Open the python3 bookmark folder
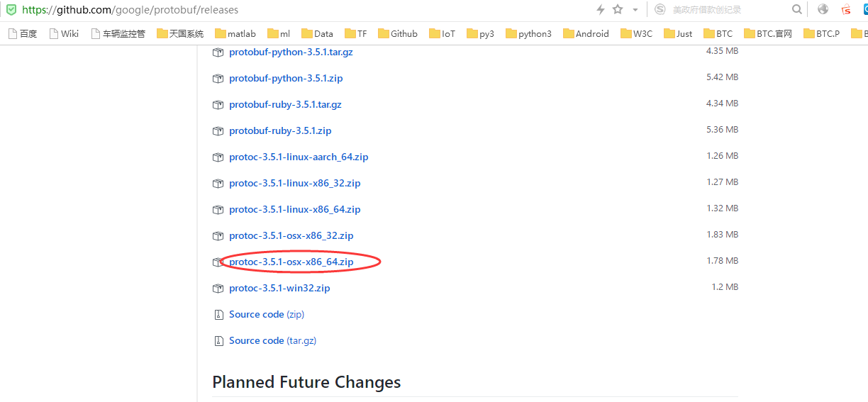Screen dimensions: 868x402 pyautogui.click(x=528, y=33)
